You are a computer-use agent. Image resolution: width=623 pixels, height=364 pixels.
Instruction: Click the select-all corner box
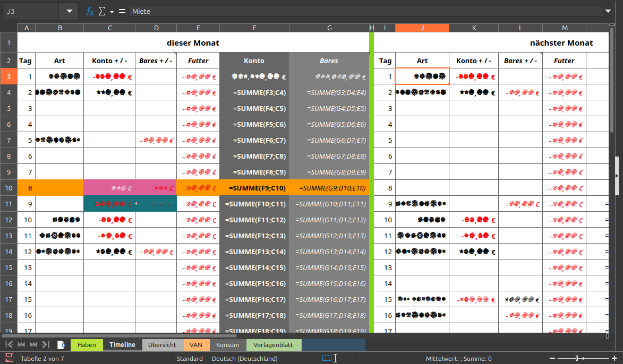click(8, 28)
